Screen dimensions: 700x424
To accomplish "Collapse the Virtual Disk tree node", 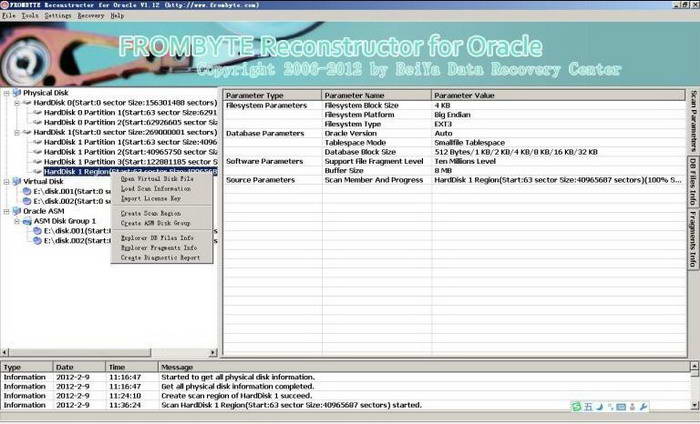I will pyautogui.click(x=6, y=182).
